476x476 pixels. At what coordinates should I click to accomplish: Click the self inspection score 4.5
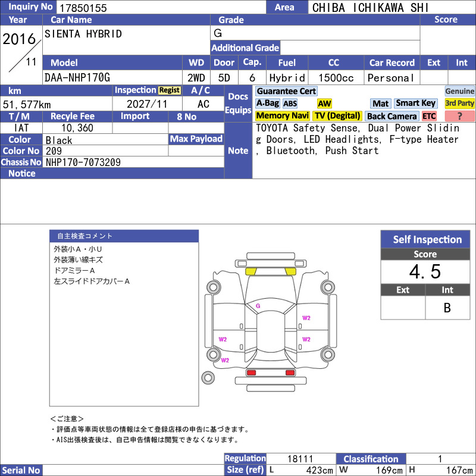click(x=425, y=271)
